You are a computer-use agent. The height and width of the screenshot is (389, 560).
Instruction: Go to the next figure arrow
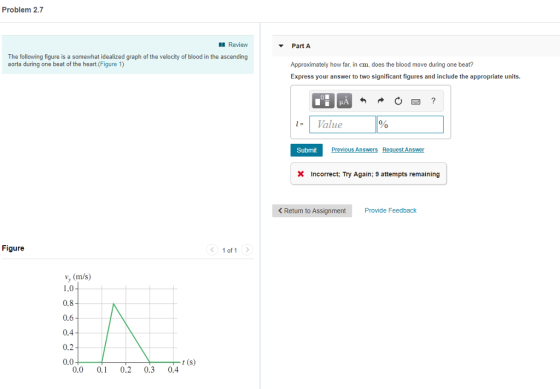[x=247, y=249]
